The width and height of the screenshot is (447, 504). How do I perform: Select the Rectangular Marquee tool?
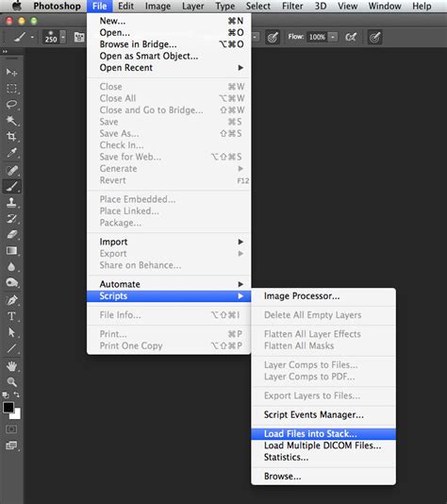[x=11, y=88]
